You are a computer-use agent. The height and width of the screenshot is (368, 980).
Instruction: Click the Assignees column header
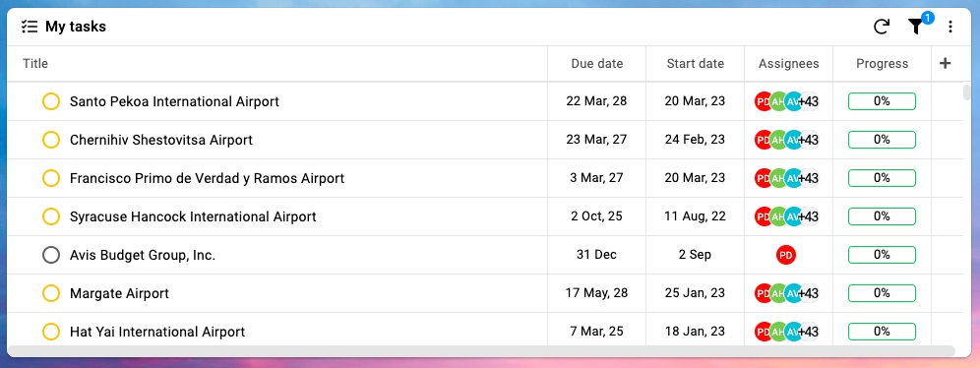788,63
